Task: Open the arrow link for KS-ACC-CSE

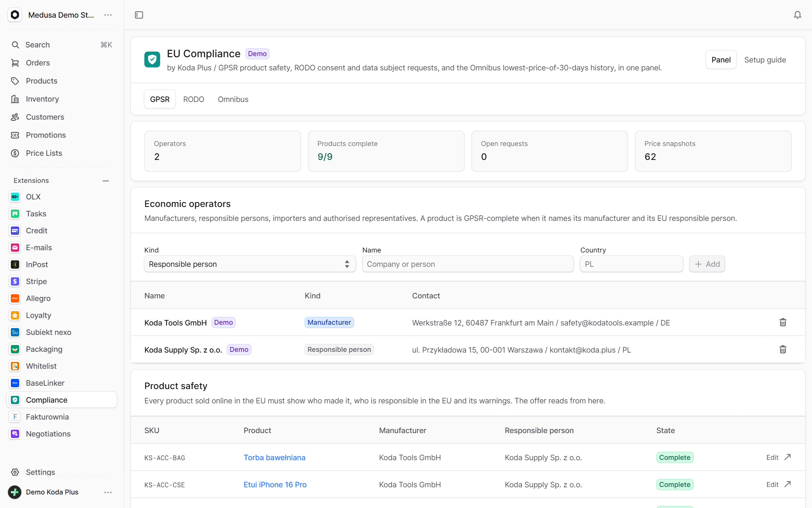Action: tap(788, 484)
